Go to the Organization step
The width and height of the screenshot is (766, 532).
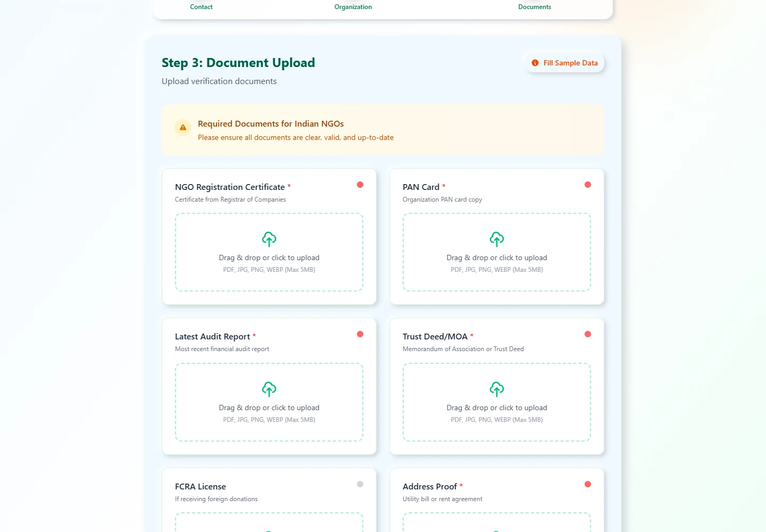coord(353,7)
